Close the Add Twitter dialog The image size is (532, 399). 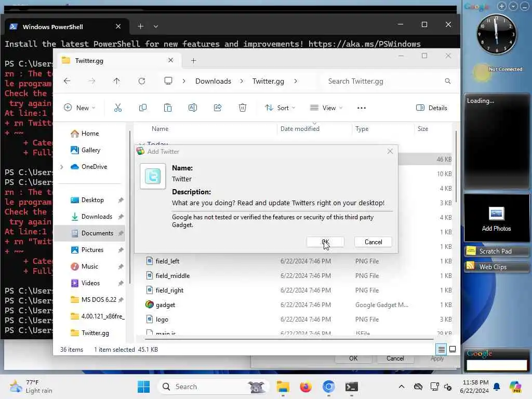tap(390, 151)
